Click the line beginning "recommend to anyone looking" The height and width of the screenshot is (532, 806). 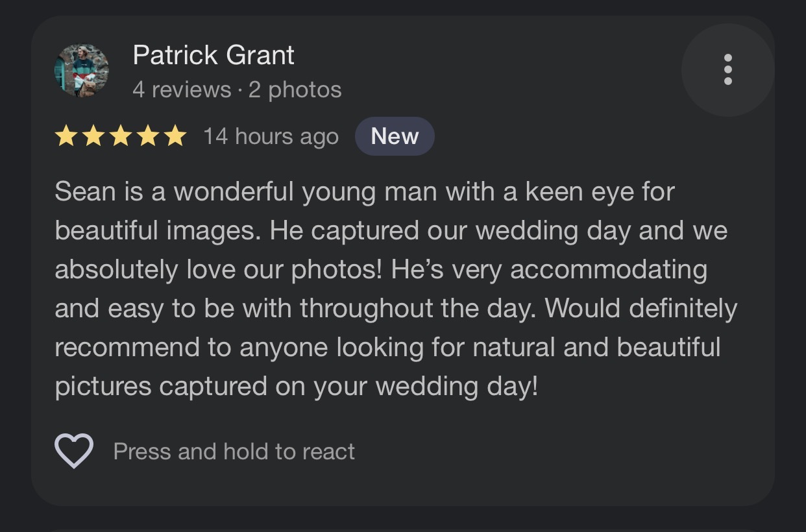[387, 347]
